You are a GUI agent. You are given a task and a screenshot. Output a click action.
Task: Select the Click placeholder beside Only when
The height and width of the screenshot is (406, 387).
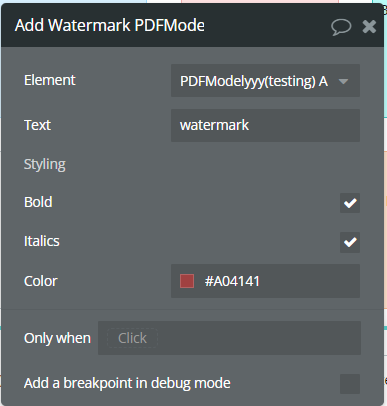(132, 338)
